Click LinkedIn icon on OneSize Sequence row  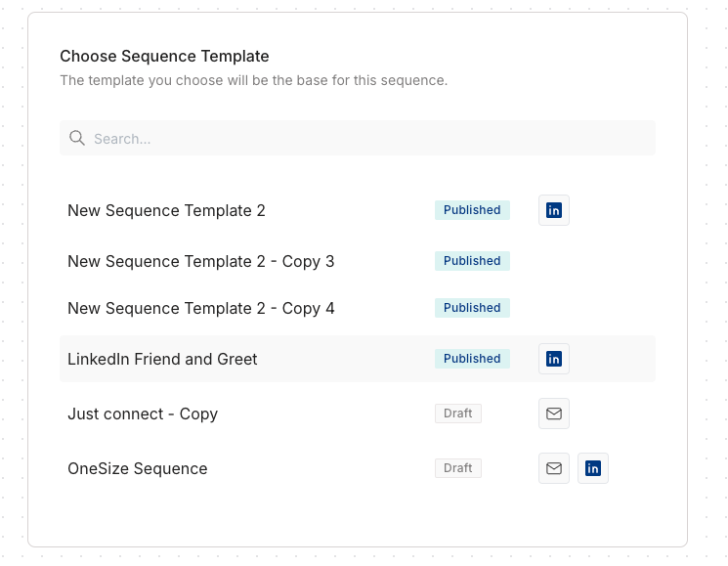593,468
